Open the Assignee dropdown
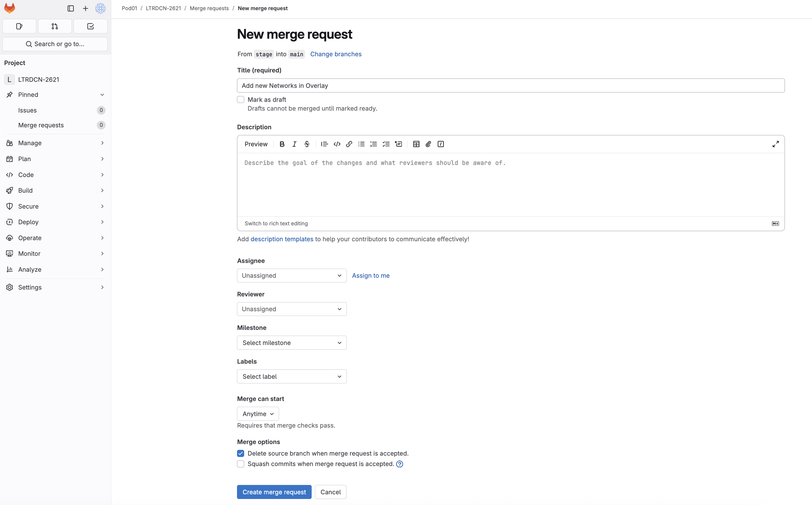The height and width of the screenshot is (505, 812). [292, 276]
